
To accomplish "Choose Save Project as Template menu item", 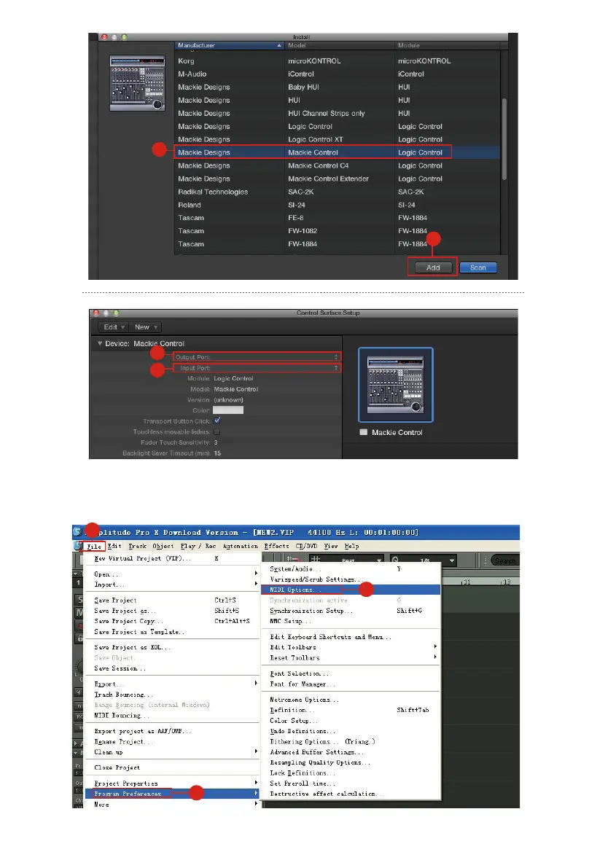I will 171,632.
